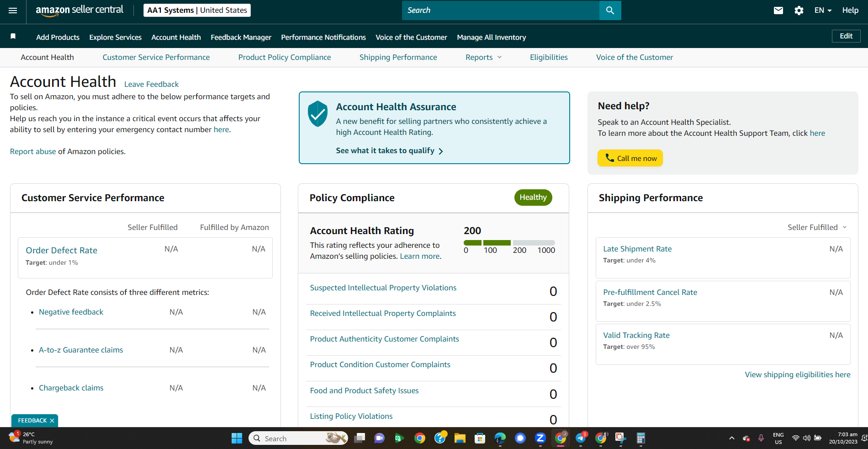868x449 pixels.
Task: Click the search magnifier button
Action: coord(610,10)
